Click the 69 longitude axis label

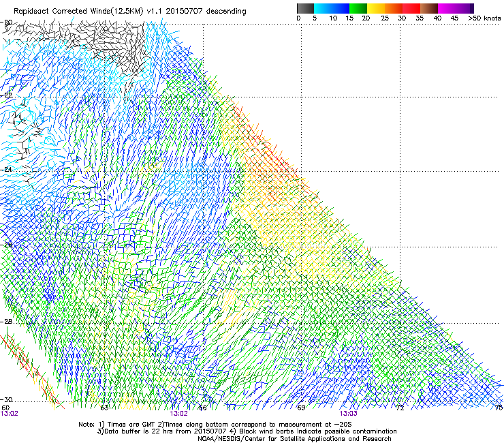(301, 408)
